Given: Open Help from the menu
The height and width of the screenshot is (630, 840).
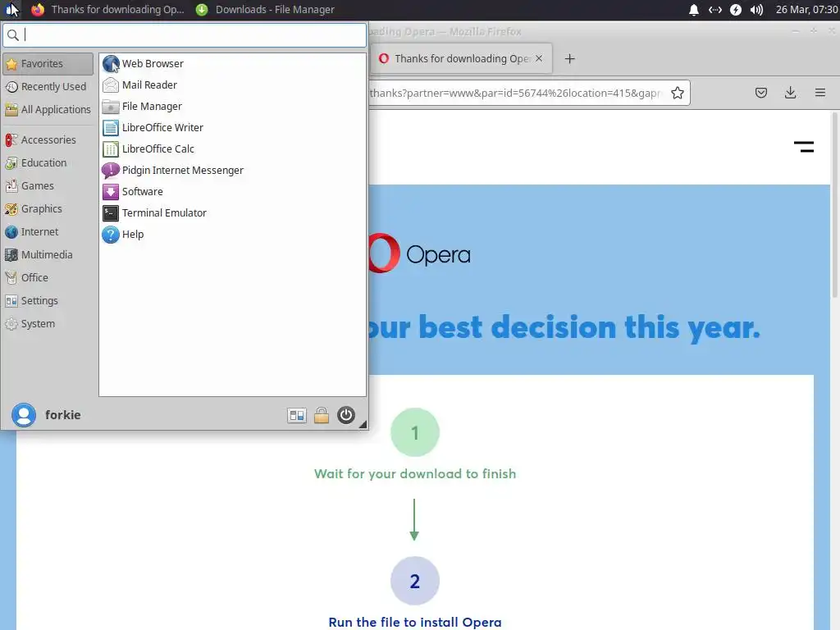Looking at the screenshot, I should pyautogui.click(x=232, y=235).
